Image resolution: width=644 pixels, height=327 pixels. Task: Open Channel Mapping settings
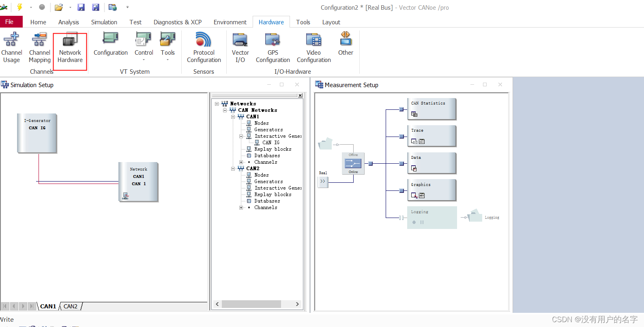click(40, 48)
